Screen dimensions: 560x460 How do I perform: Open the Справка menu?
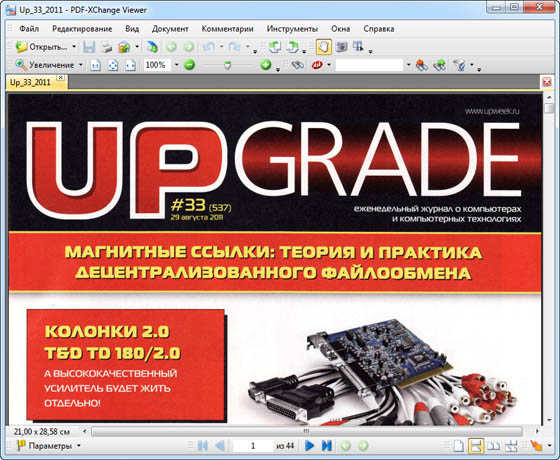click(379, 29)
